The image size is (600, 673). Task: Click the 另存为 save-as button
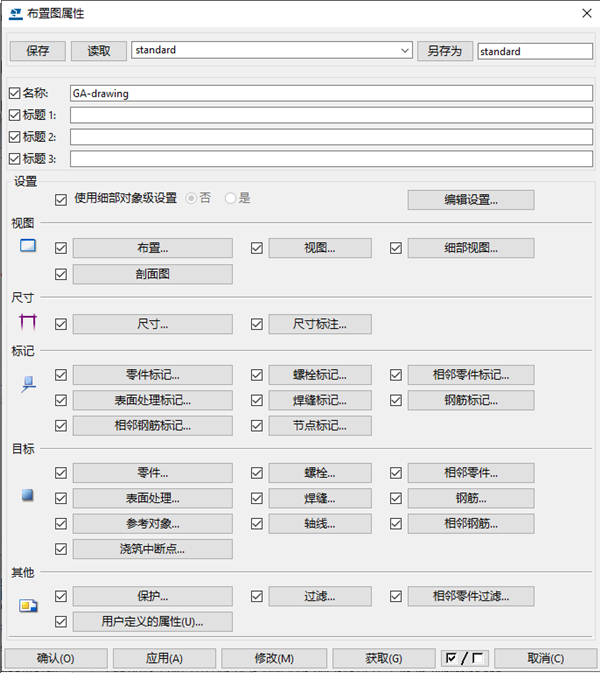click(x=445, y=51)
